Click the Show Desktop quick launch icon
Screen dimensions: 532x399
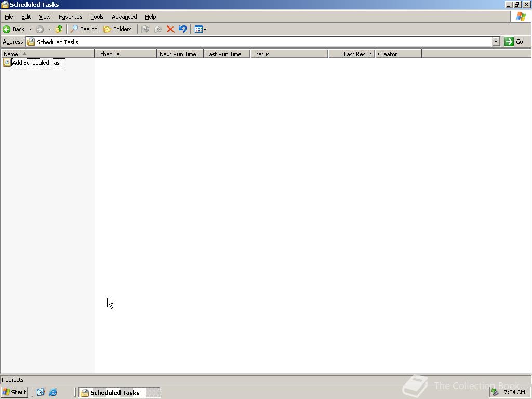(41, 392)
